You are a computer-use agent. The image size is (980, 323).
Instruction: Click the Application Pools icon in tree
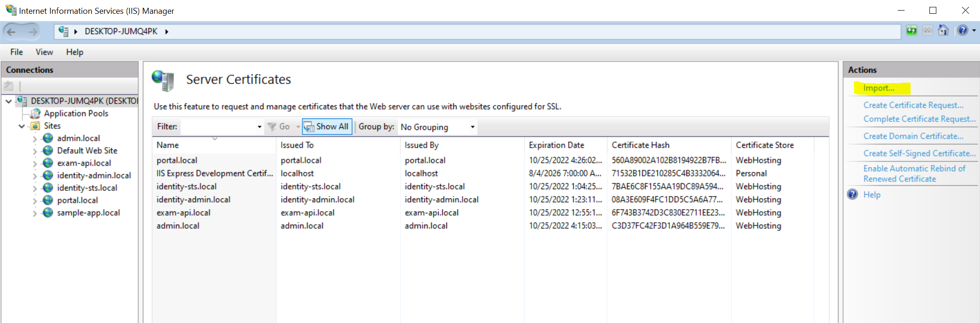pos(35,113)
